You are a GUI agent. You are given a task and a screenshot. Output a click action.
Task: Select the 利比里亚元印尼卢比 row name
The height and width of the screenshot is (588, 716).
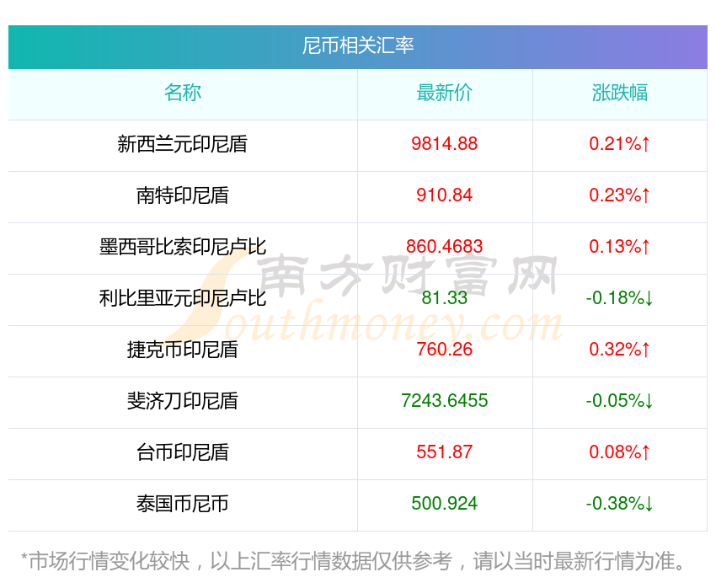183,298
